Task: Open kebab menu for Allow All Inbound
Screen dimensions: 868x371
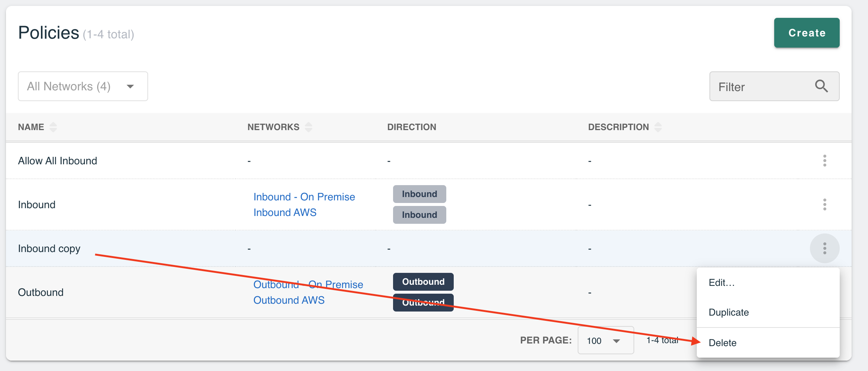Action: [824, 161]
